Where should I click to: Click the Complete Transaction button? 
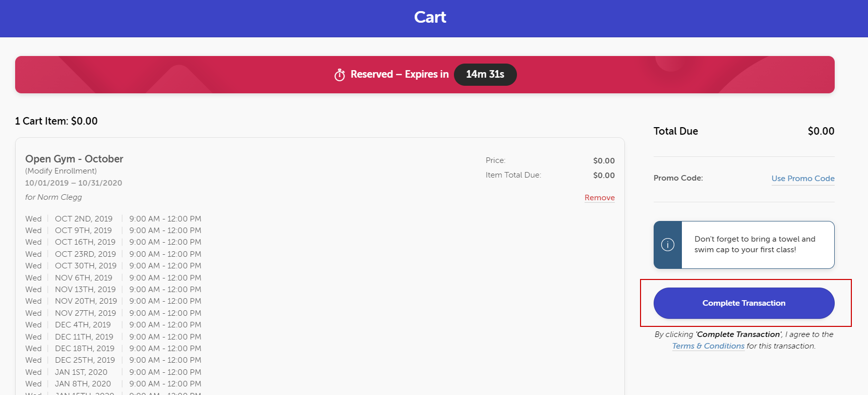pyautogui.click(x=744, y=303)
